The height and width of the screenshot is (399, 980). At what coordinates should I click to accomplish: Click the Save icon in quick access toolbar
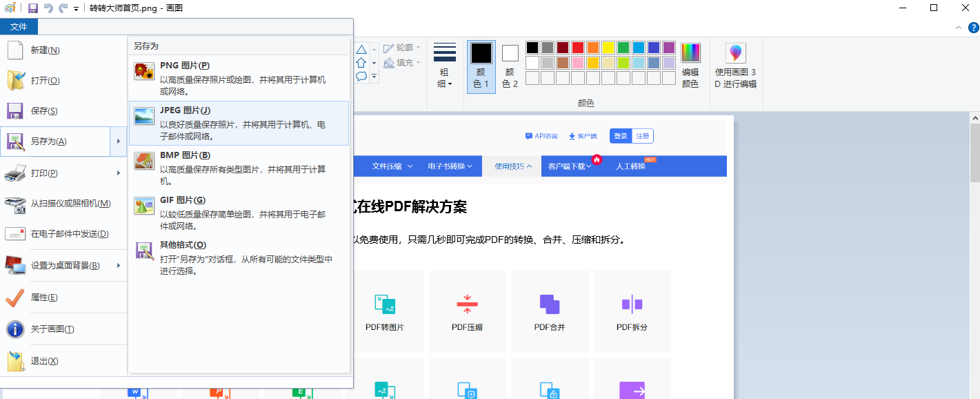pos(32,8)
